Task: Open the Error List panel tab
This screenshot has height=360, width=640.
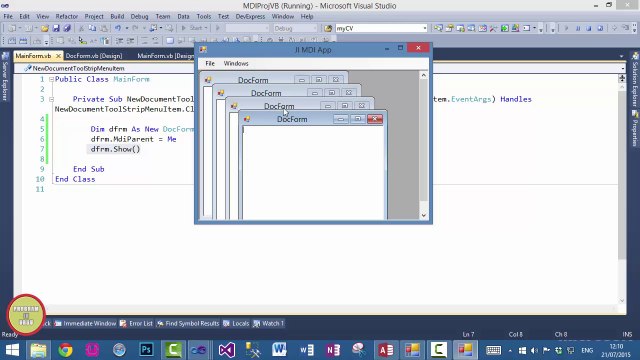Action: click(x=136, y=323)
